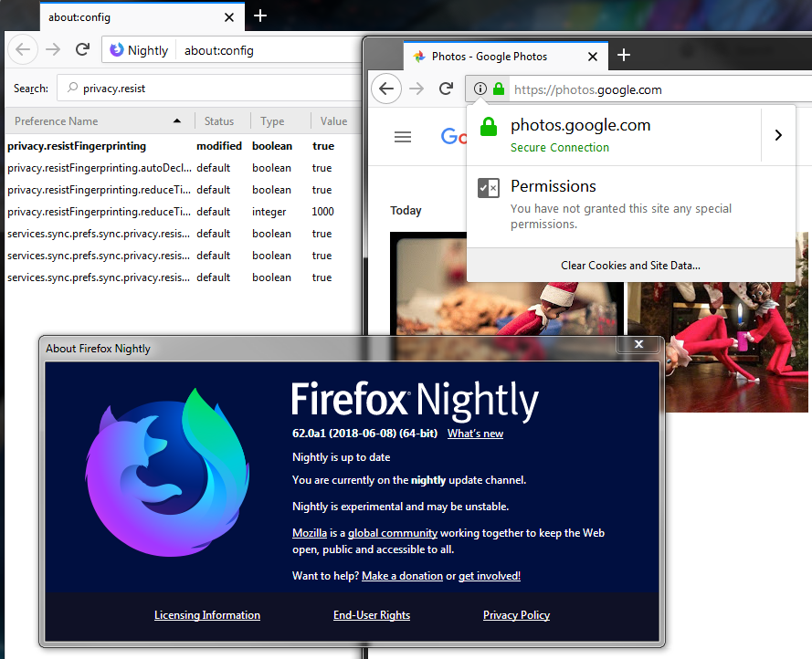Open End-User Rights link
812x659 pixels.
click(x=372, y=615)
